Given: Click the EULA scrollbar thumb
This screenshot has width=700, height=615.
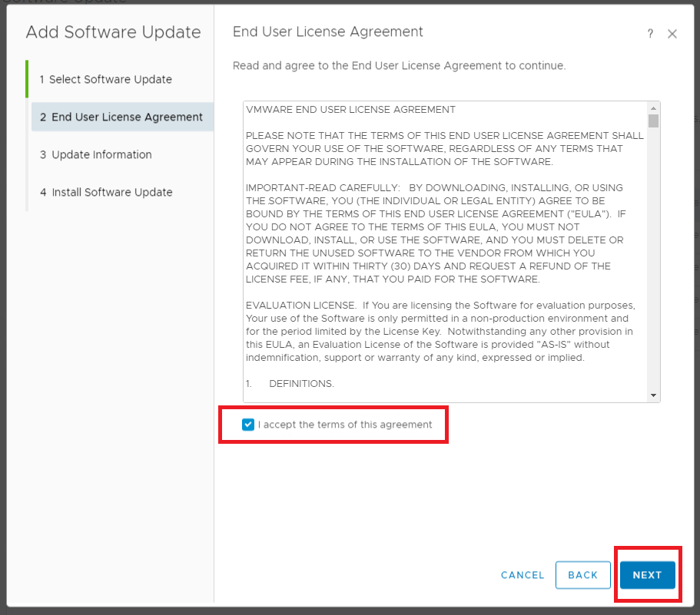Looking at the screenshot, I should click(653, 121).
